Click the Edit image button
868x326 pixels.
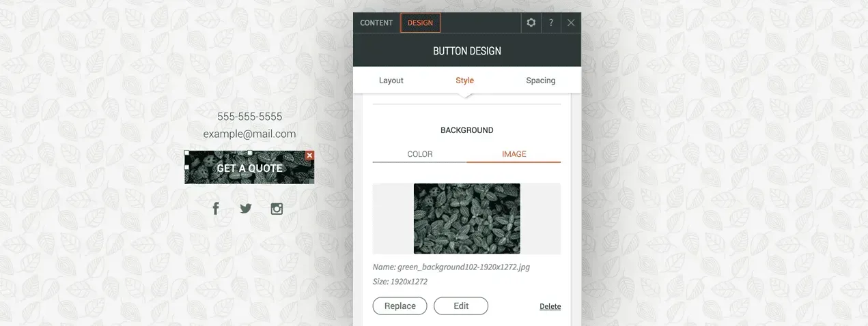461,306
